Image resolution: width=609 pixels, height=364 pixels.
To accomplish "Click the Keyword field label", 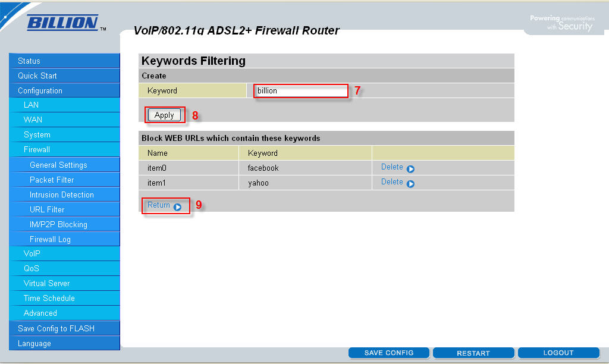I will pyautogui.click(x=162, y=90).
